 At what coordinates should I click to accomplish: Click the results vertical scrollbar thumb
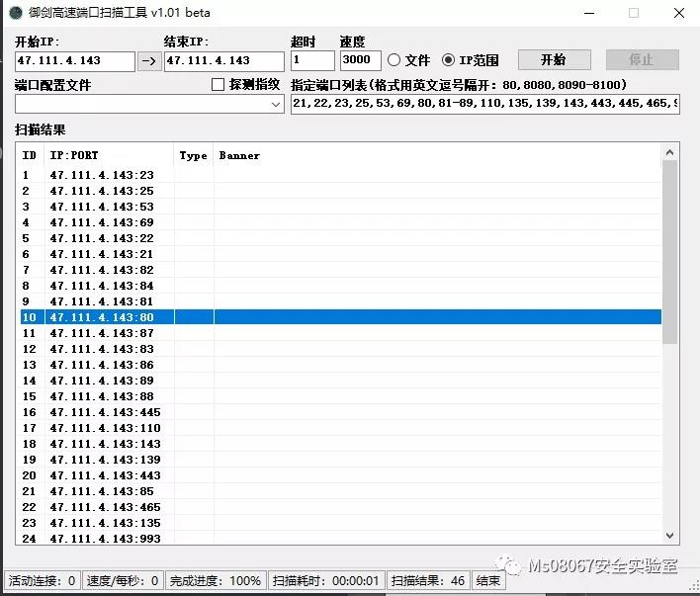point(669,252)
